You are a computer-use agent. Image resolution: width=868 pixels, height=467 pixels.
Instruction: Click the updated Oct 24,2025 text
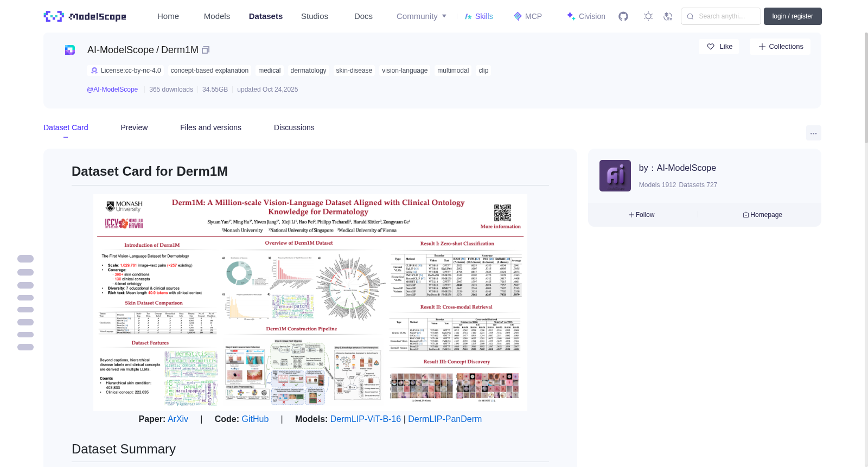coord(267,89)
